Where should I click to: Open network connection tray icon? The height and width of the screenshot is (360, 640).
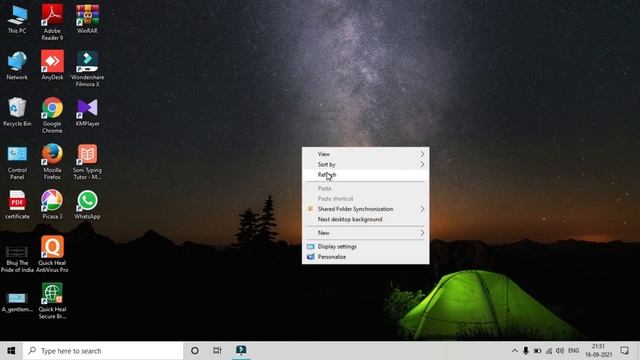[549, 351]
